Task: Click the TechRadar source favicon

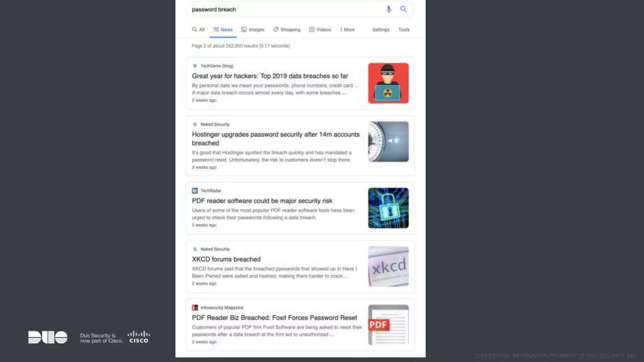Action: pos(195,191)
